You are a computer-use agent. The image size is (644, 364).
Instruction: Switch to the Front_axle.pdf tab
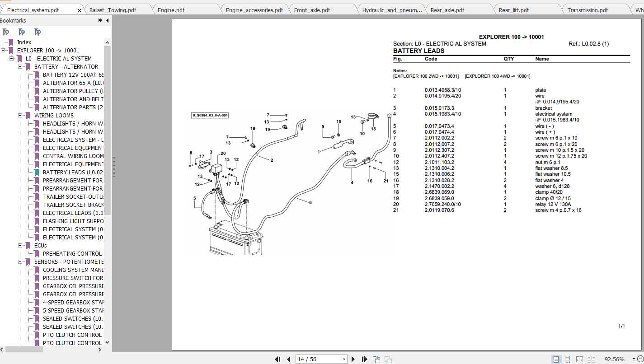(312, 10)
